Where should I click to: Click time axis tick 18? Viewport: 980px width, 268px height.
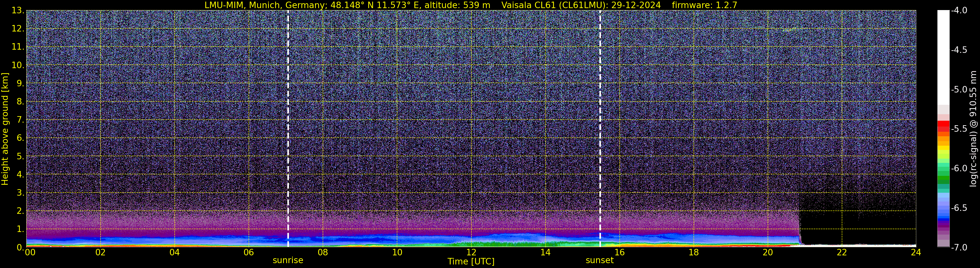(694, 252)
